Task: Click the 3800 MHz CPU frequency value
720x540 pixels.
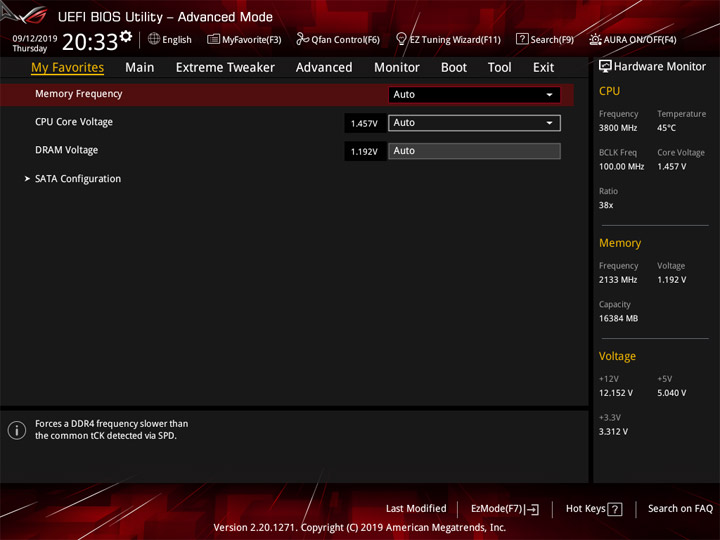Action: [618, 128]
